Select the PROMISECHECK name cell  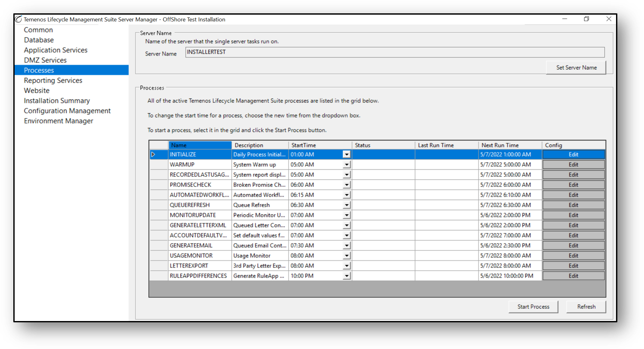(200, 185)
